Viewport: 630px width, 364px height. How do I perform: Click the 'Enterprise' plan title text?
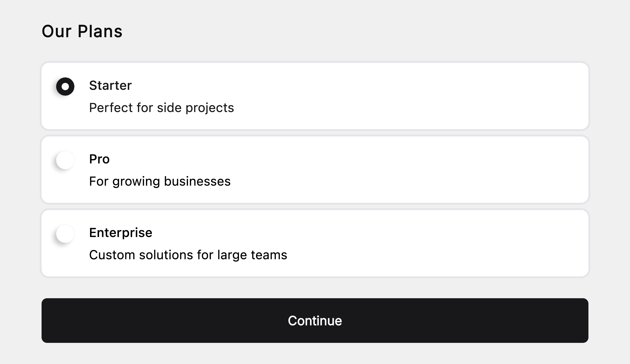[x=120, y=233]
